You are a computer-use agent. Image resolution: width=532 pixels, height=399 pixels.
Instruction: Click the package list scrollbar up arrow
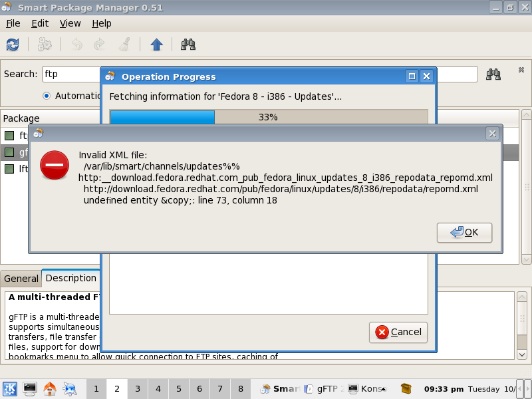pyautogui.click(x=527, y=114)
